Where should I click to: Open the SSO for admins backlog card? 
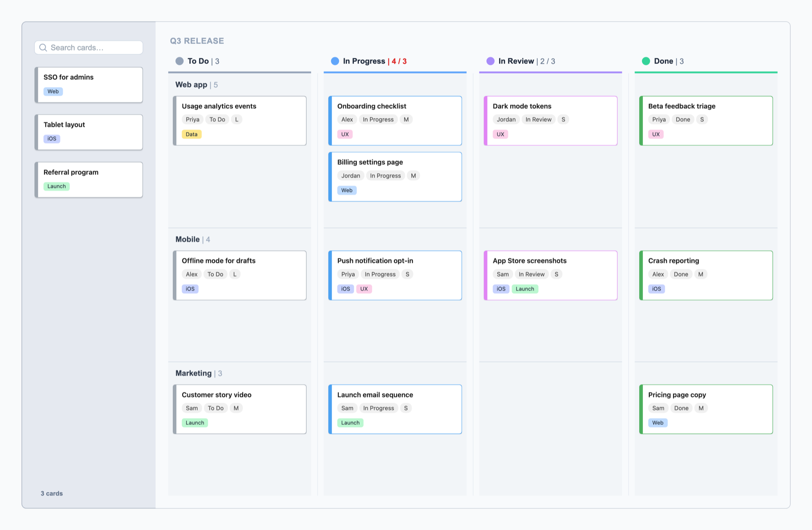coord(89,85)
